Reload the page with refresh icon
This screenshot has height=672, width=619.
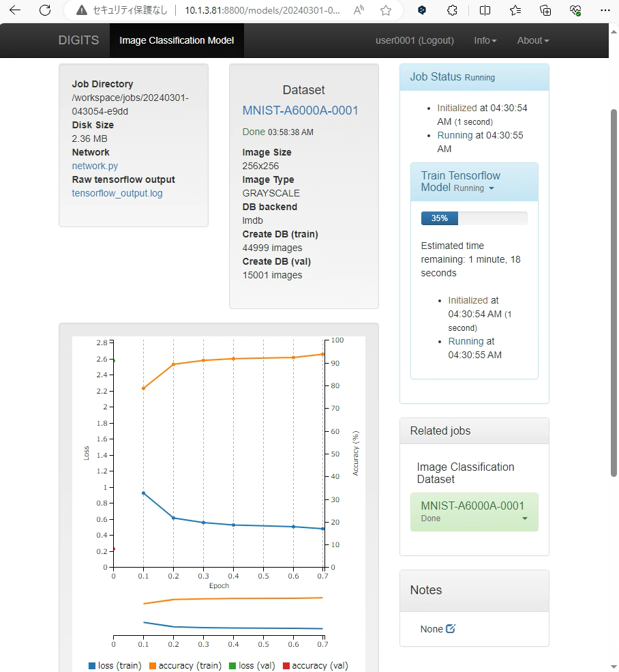45,10
